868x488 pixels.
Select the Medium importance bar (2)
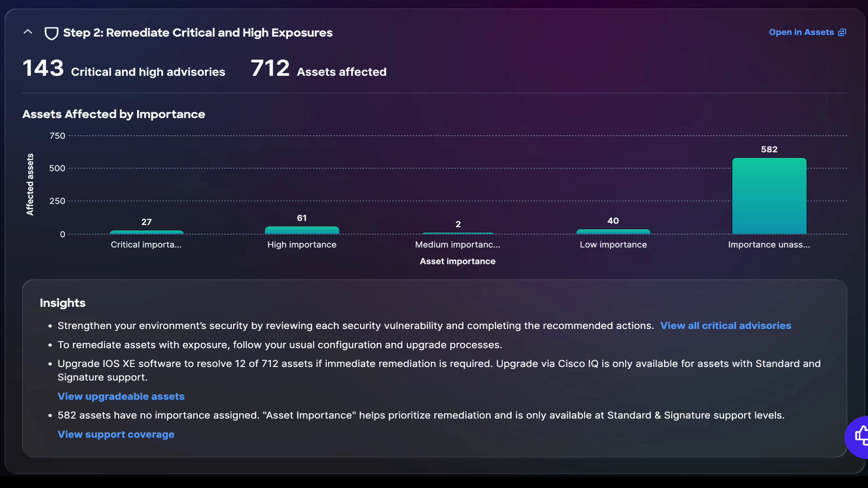tap(458, 234)
